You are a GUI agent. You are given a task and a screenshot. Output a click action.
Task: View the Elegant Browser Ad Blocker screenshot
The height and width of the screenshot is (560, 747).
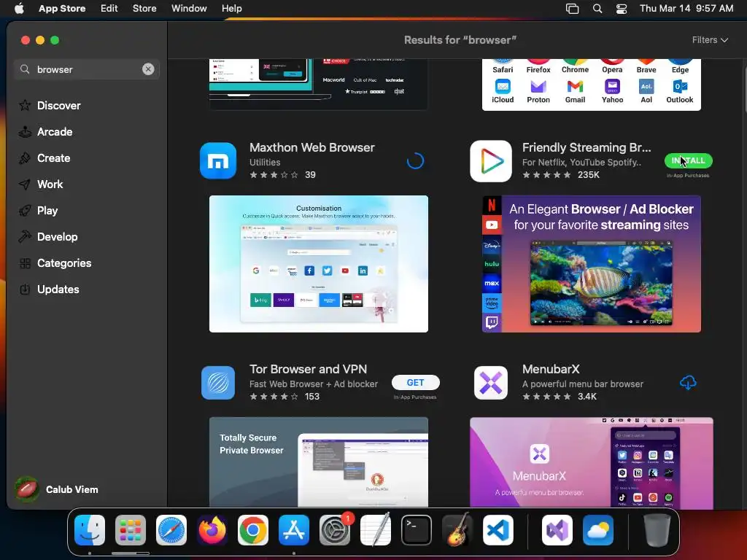(591, 264)
